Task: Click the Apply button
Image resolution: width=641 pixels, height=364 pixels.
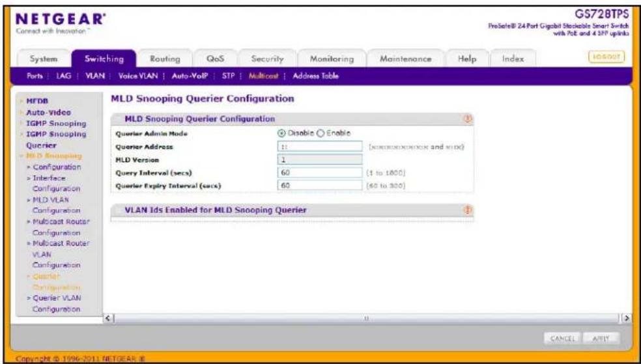Action: [601, 338]
